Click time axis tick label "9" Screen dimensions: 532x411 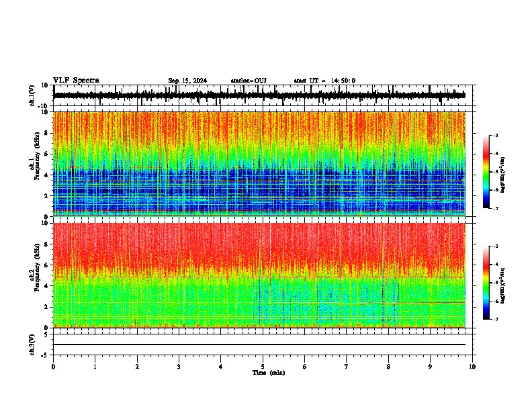[430, 367]
